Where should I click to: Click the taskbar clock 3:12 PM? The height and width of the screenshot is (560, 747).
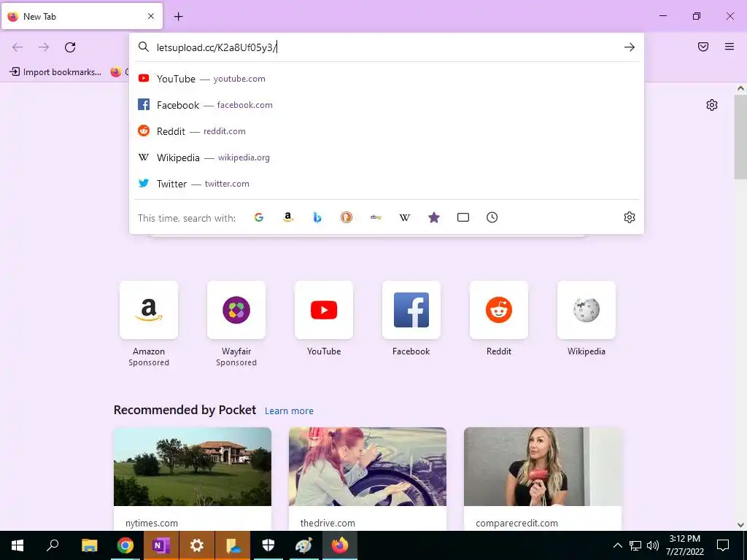[x=684, y=545]
